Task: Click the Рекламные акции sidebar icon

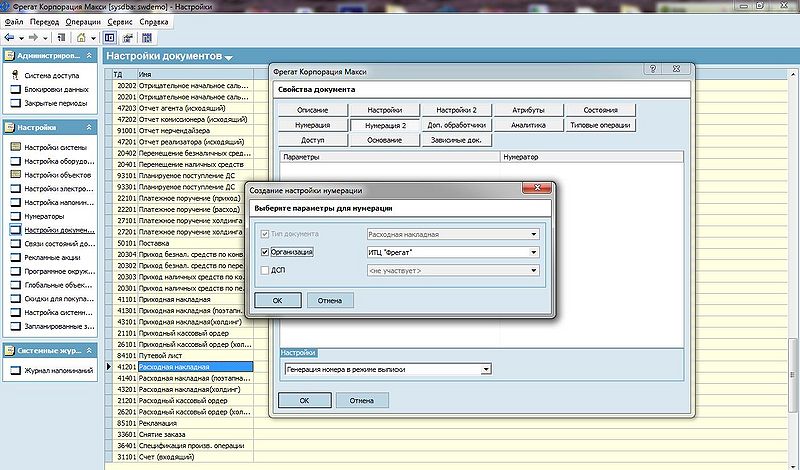Action: pyautogui.click(x=16, y=257)
